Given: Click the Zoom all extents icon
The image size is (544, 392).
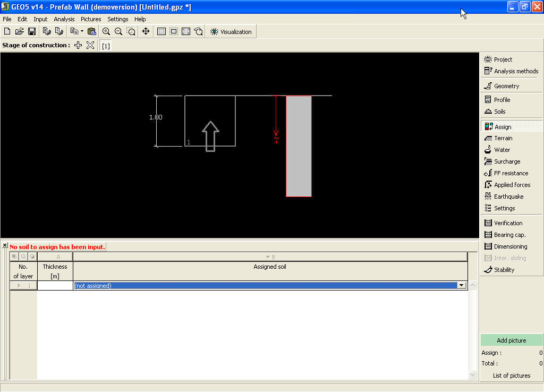Looking at the screenshot, I should (x=186, y=31).
